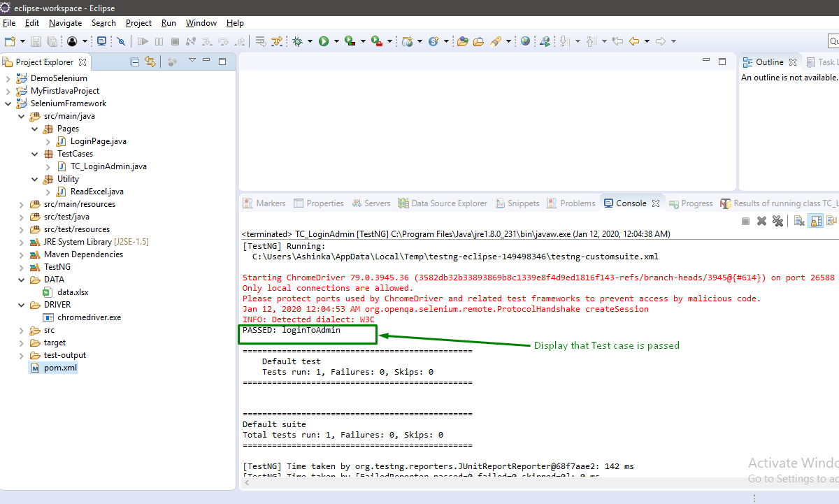The image size is (839, 504).
Task: Select TC_LoginAdmin.java in project tree
Action: click(x=108, y=166)
